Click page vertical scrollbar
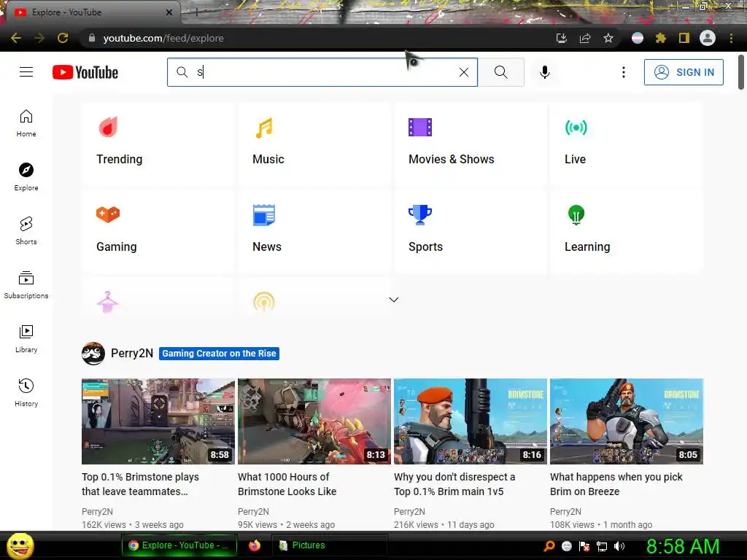Image resolution: width=747 pixels, height=560 pixels. pyautogui.click(x=741, y=72)
